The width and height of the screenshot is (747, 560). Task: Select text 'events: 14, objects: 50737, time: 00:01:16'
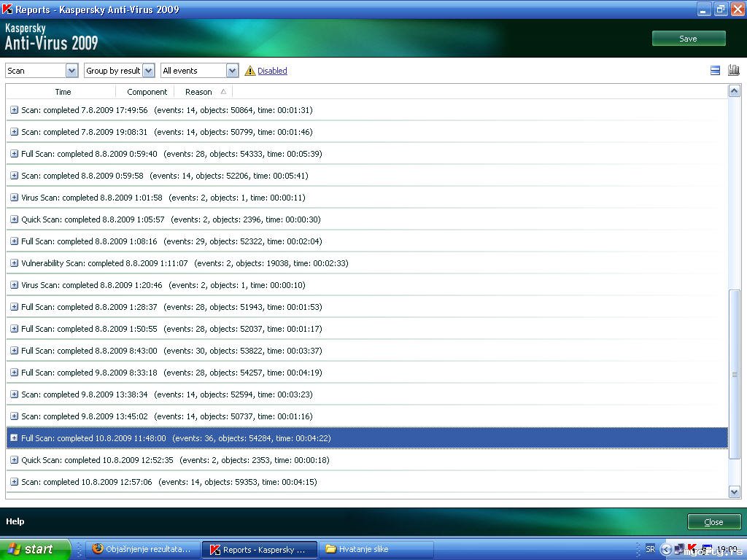coord(233,416)
